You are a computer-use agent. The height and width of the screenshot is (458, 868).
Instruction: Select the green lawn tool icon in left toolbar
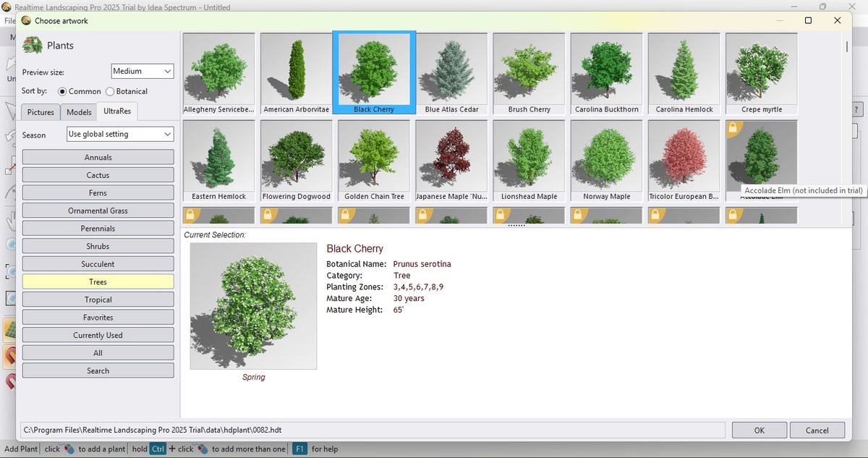coord(9,329)
